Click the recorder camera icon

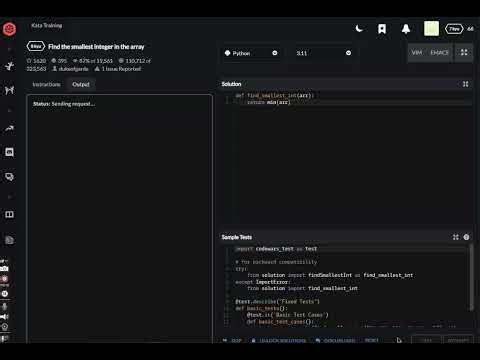pos(4,268)
